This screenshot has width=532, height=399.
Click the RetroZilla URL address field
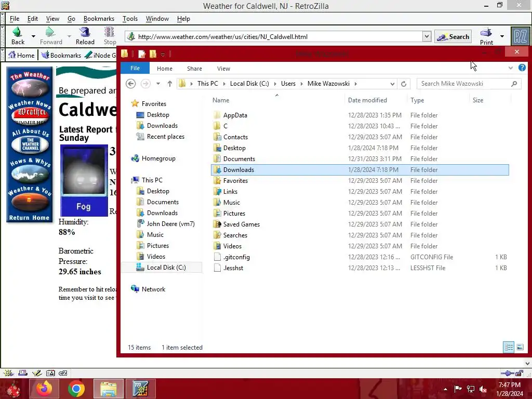tap(275, 37)
